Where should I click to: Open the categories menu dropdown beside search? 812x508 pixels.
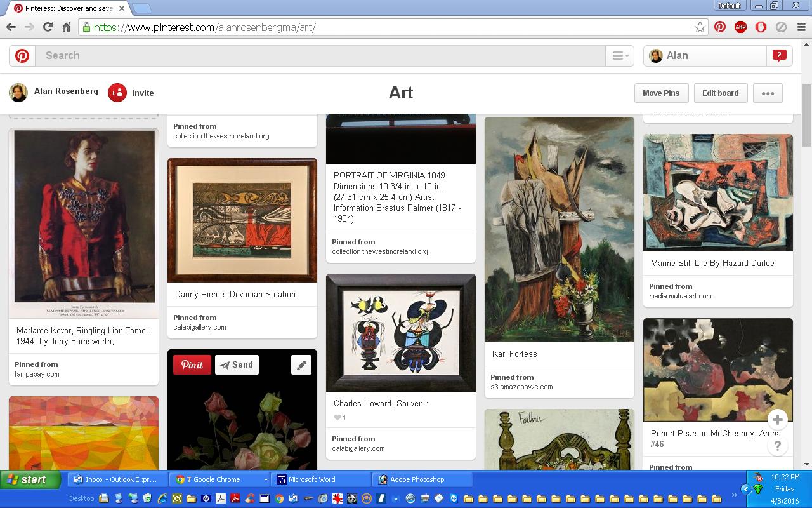pyautogui.click(x=620, y=56)
